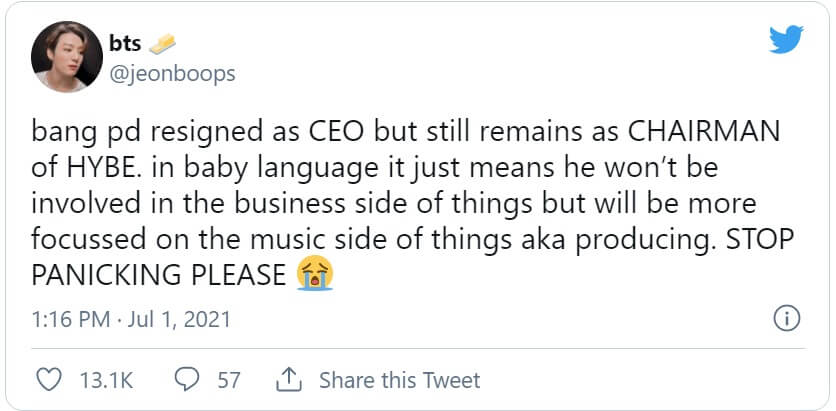Open the "bts" display name profile link
Viewport: 836px width, 411px height.
[x=123, y=45]
